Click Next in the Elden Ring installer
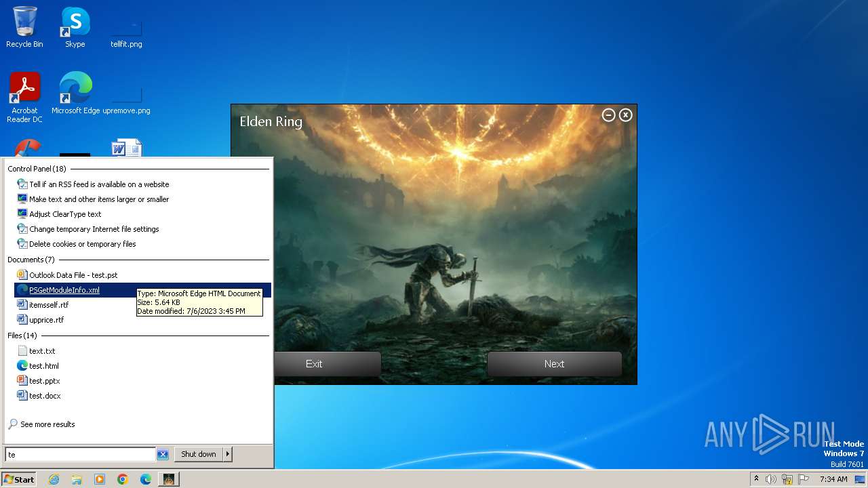This screenshot has width=868, height=488. point(554,364)
